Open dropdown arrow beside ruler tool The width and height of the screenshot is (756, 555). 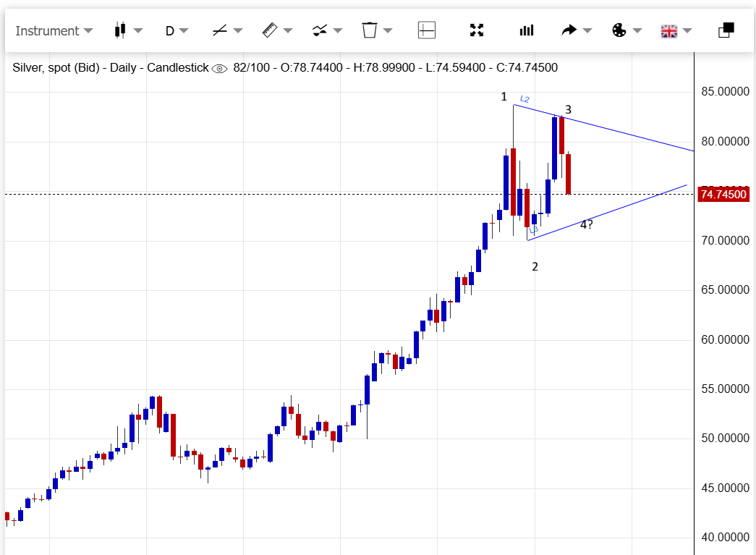point(288,30)
